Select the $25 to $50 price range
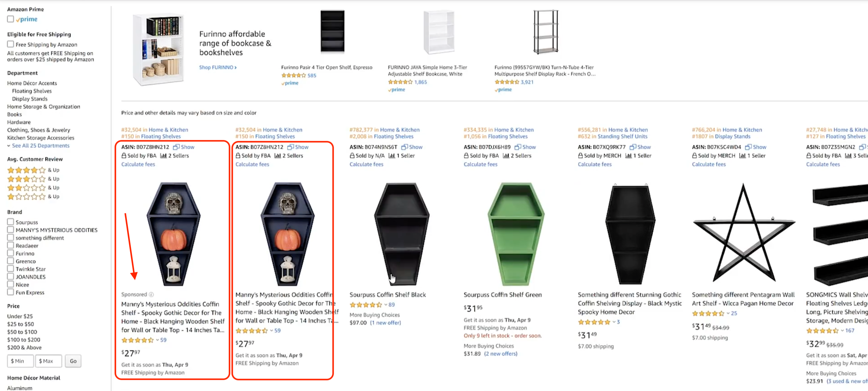The width and height of the screenshot is (868, 391). (21, 324)
